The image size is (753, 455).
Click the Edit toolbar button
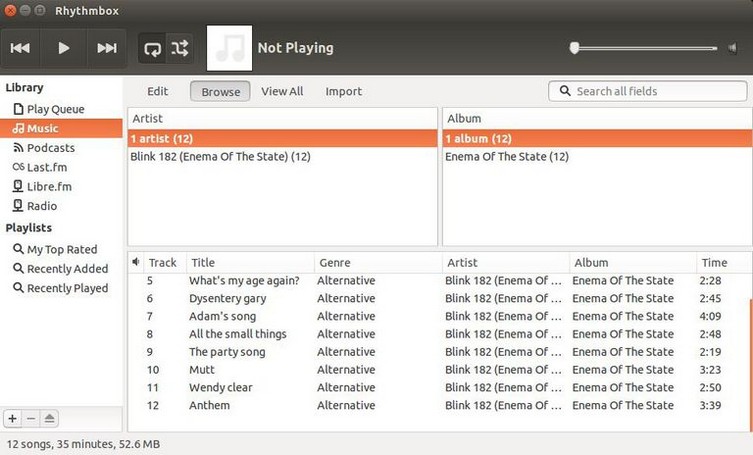click(158, 91)
